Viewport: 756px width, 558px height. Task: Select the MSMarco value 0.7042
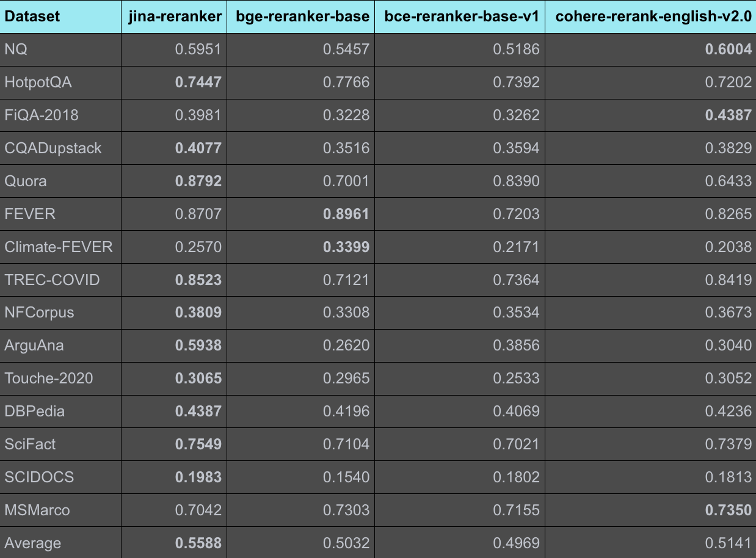click(x=198, y=510)
